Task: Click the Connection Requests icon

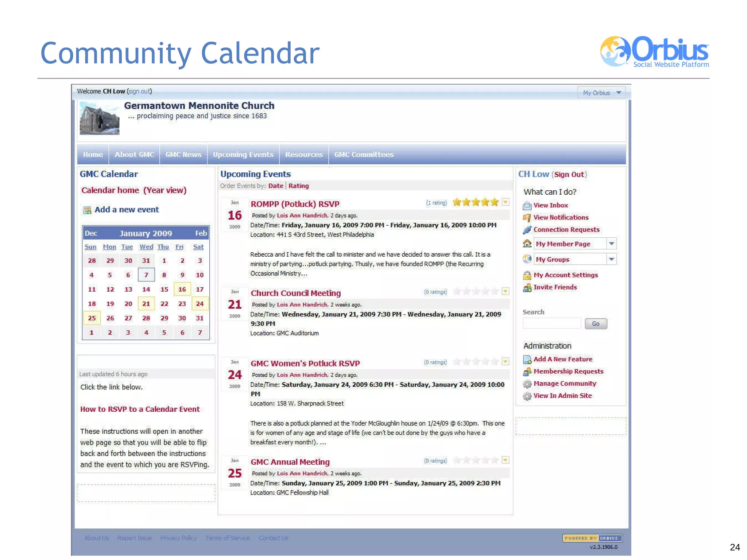Action: click(527, 230)
